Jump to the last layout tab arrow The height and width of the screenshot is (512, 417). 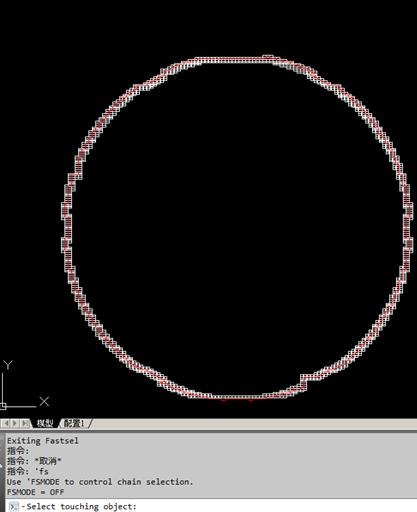click(x=24, y=423)
